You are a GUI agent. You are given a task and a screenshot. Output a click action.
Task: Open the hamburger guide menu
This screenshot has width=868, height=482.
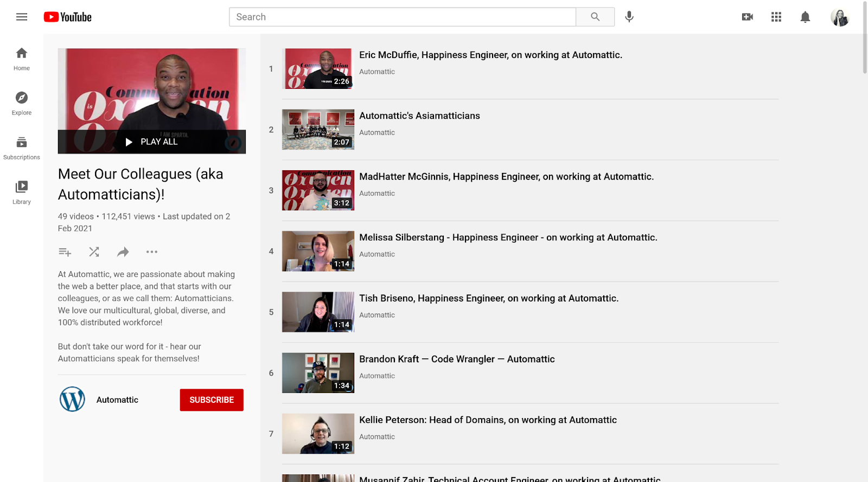tap(22, 17)
